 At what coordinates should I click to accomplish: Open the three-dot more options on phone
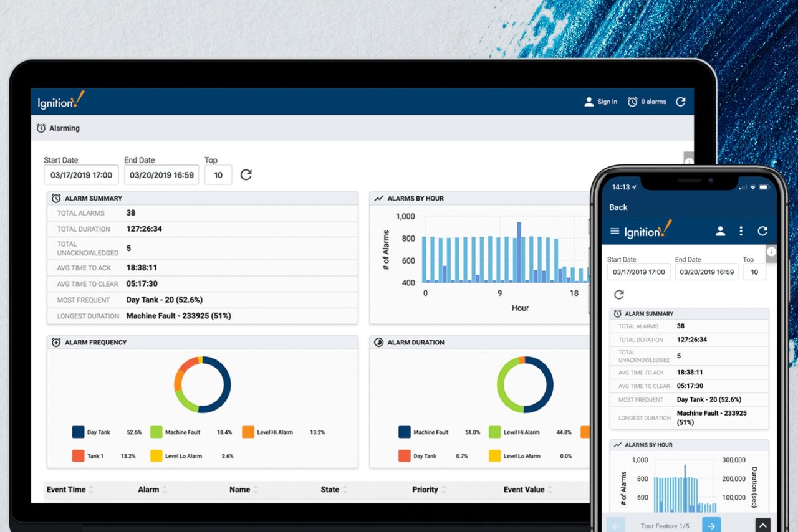[x=741, y=231]
